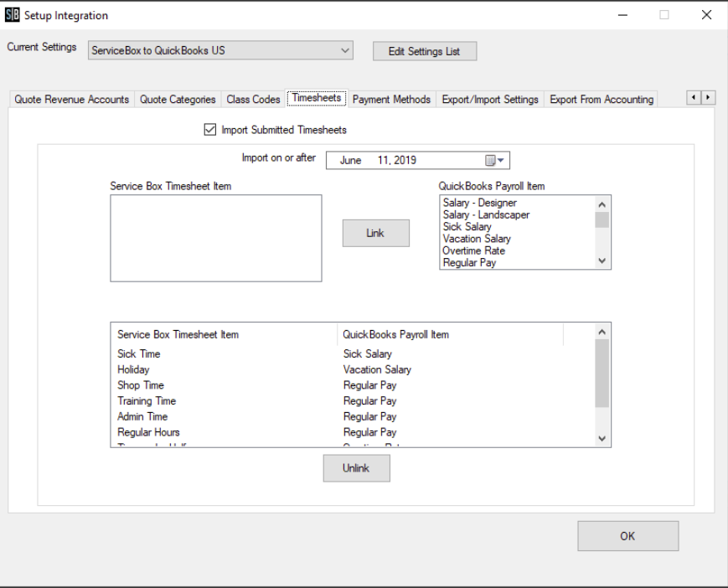The image size is (728, 588).
Task: Expand the Current Settings dropdown
Action: coord(344,50)
